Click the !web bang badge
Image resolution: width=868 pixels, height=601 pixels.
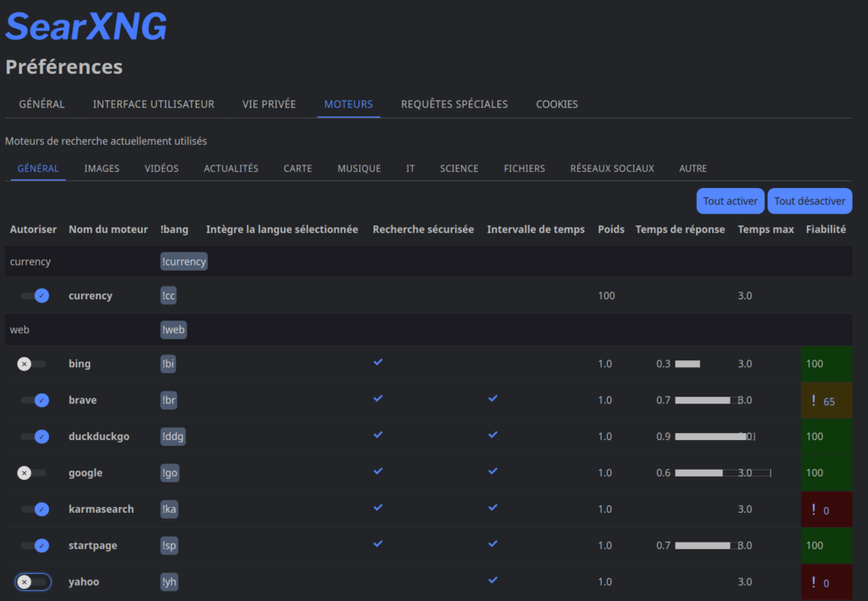tap(173, 330)
